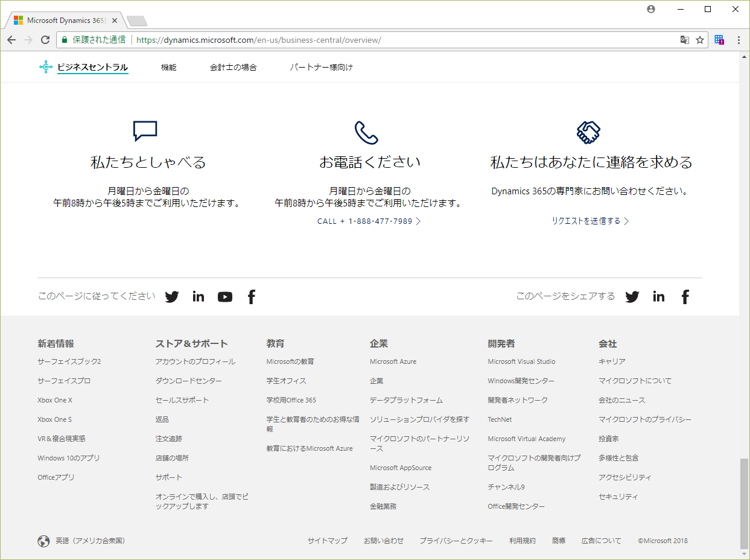Open the アクセシビリティ footer link
The image size is (750, 560).
(x=625, y=477)
